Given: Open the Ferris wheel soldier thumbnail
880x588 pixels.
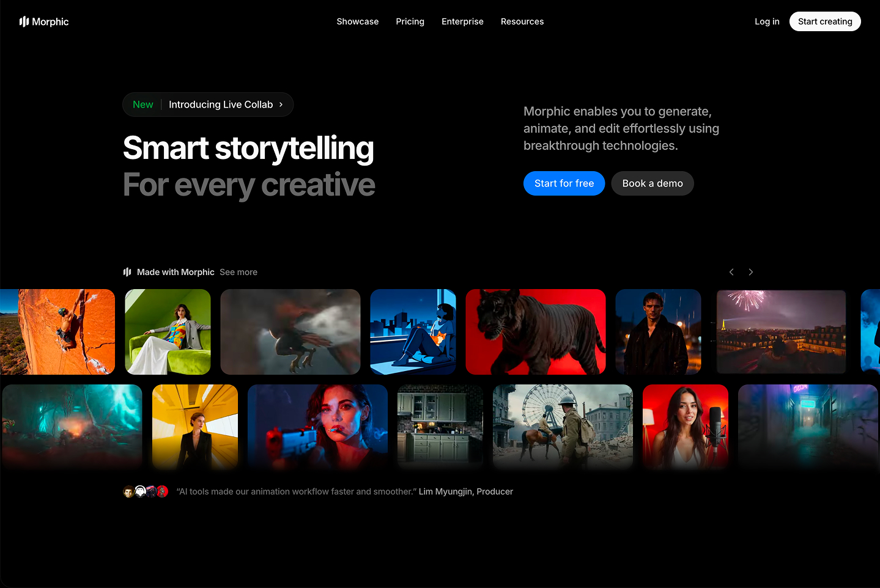Looking at the screenshot, I should 563,427.
